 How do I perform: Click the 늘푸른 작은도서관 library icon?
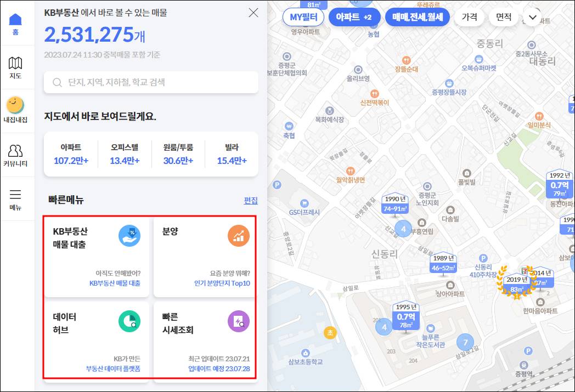(431, 328)
